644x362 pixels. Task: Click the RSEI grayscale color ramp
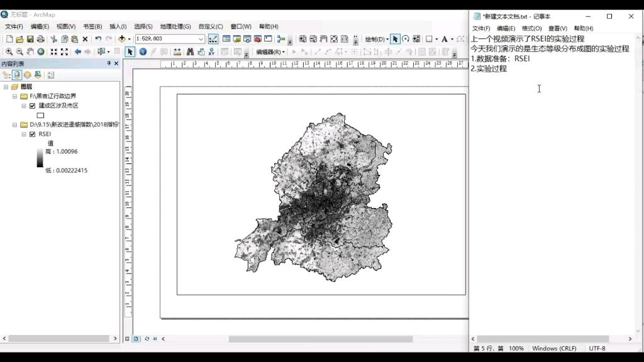click(40, 158)
